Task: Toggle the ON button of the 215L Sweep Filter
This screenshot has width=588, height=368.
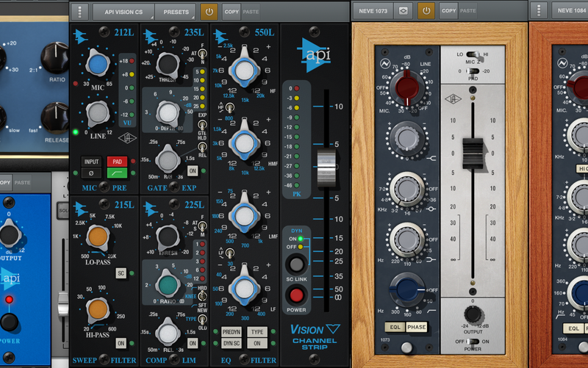Action: tap(121, 343)
